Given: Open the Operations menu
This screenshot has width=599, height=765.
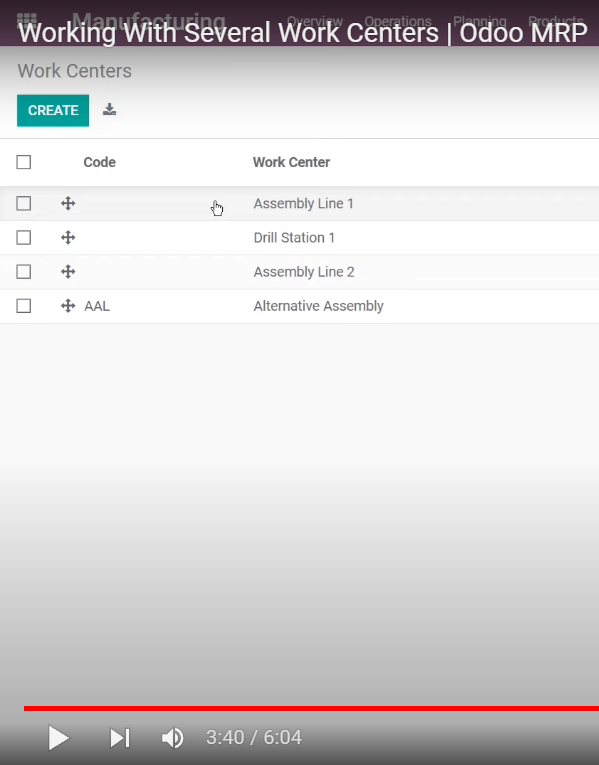Looking at the screenshot, I should (x=398, y=21).
